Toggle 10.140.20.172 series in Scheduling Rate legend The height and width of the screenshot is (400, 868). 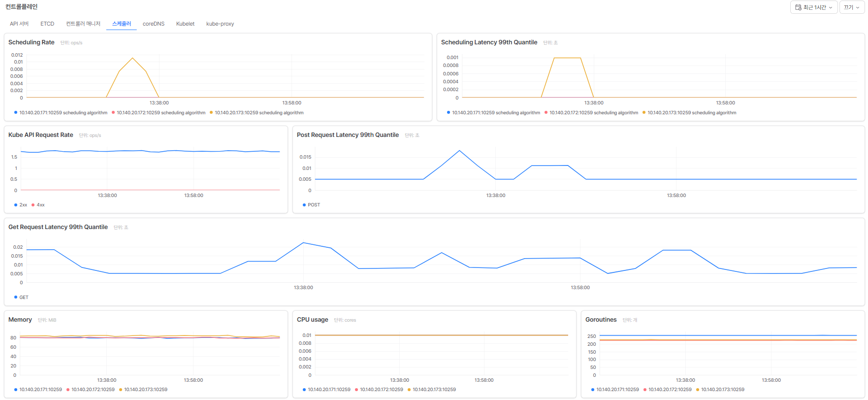click(159, 113)
